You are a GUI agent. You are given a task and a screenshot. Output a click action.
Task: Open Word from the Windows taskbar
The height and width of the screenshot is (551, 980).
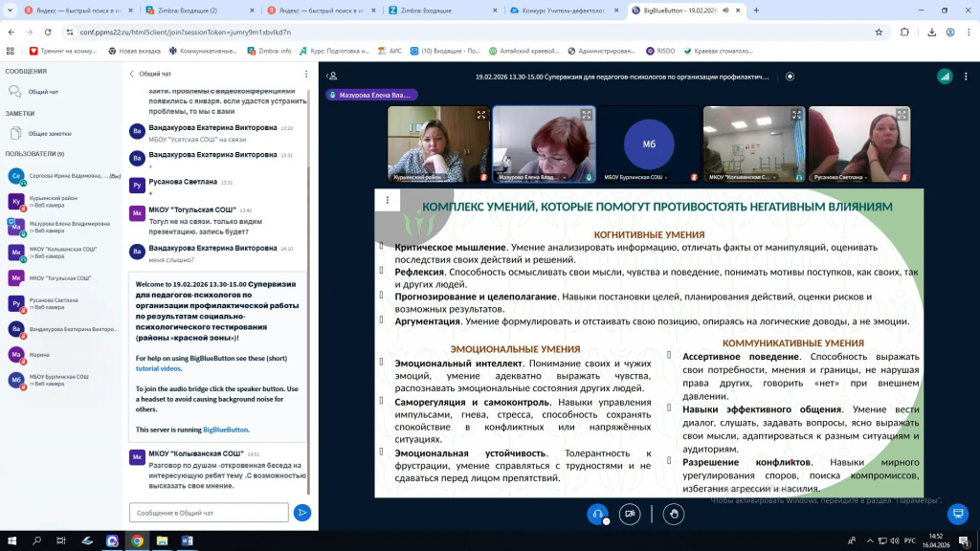coord(187,540)
